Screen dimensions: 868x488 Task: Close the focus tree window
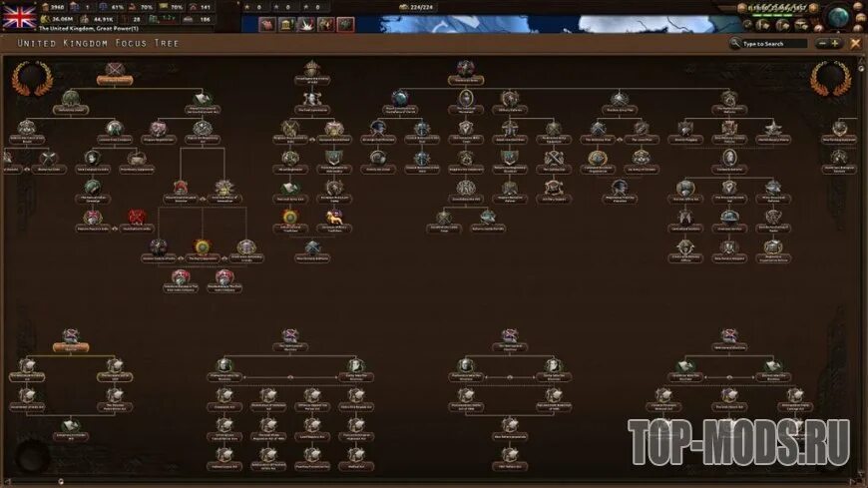point(855,43)
